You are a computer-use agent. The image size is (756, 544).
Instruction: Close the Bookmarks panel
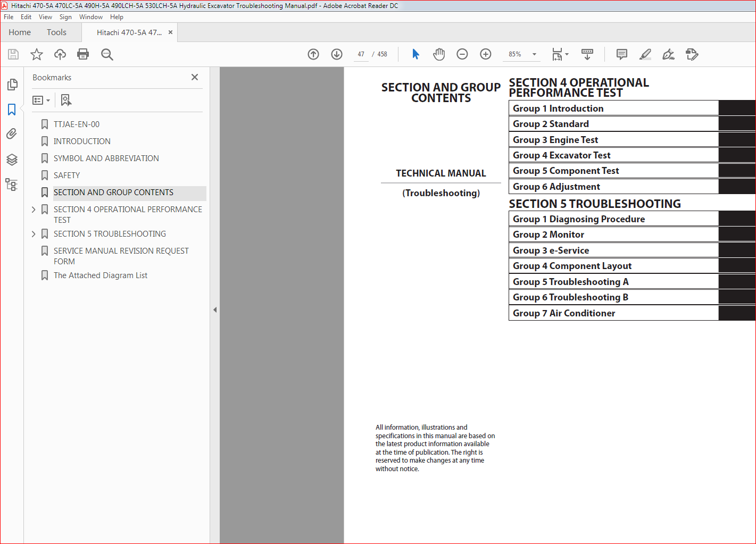point(195,77)
